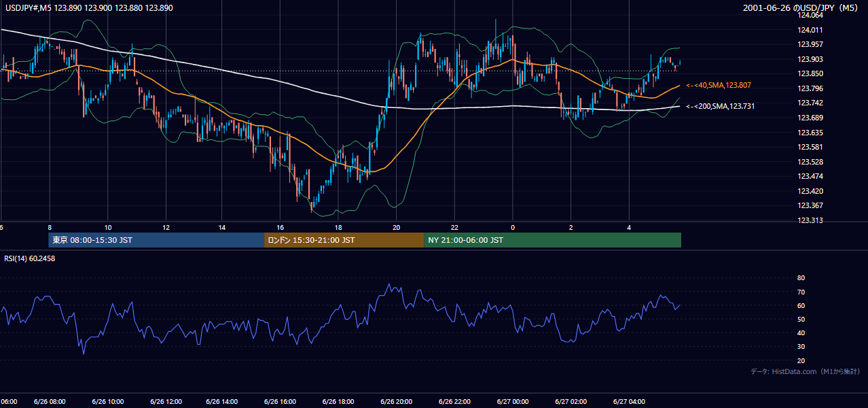The width and height of the screenshot is (868, 408).
Task: Click the RSI(14) 60.2458 indicator label
Action: [x=30, y=258]
